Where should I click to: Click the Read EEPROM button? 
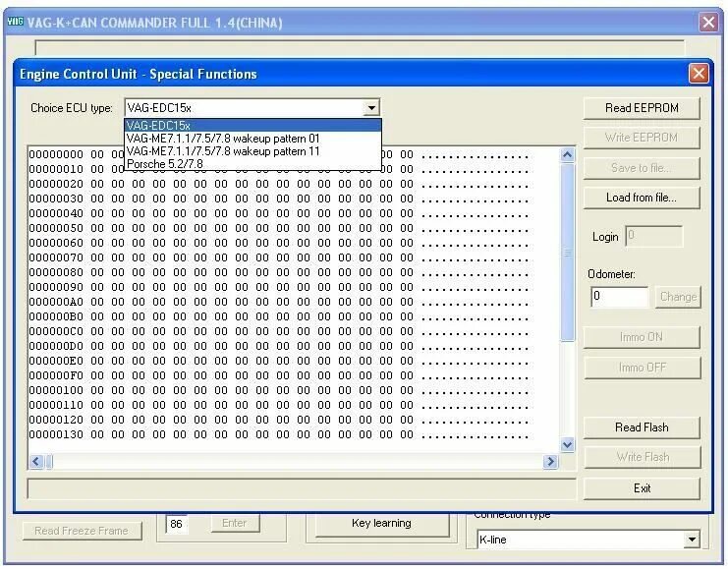click(642, 108)
